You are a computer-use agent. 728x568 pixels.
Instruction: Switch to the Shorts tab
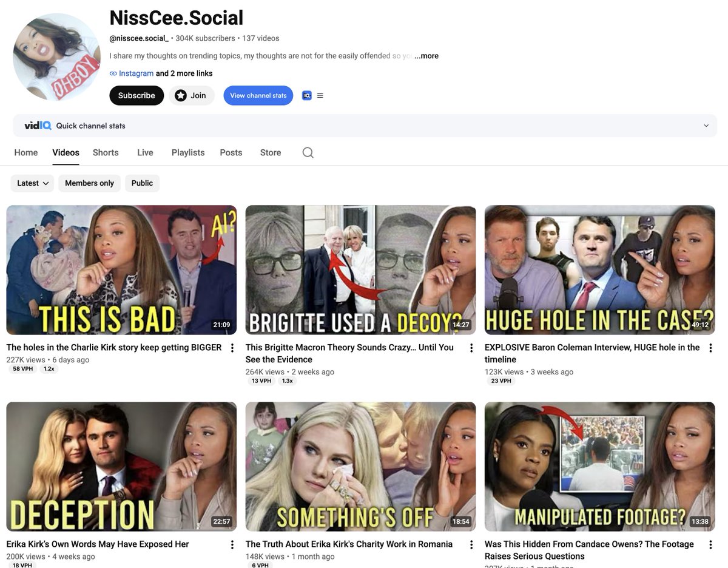click(x=106, y=152)
